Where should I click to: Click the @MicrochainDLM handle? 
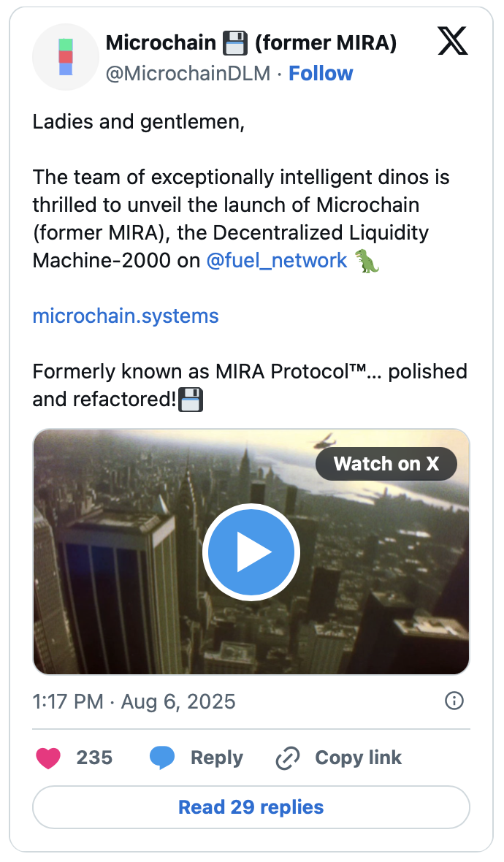[x=188, y=73]
